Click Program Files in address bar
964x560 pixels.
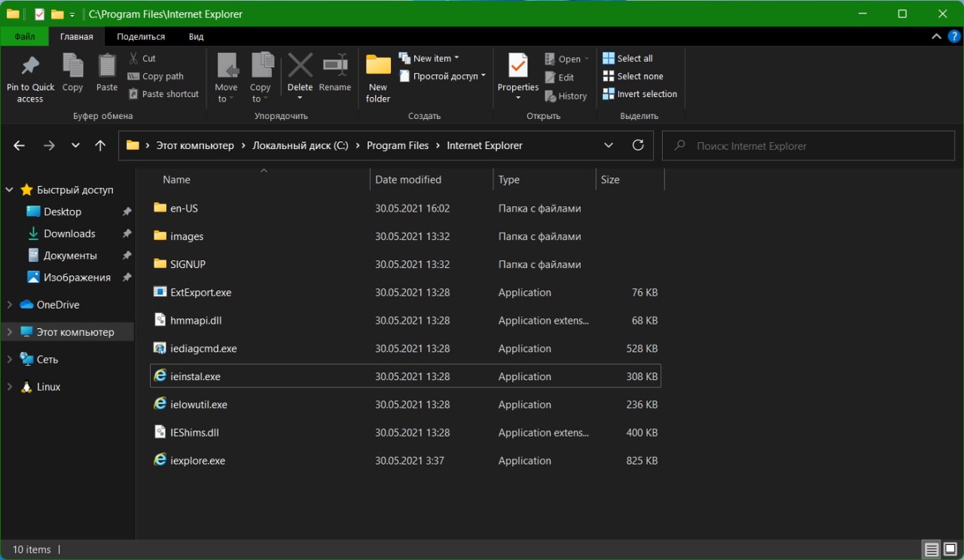pyautogui.click(x=398, y=145)
